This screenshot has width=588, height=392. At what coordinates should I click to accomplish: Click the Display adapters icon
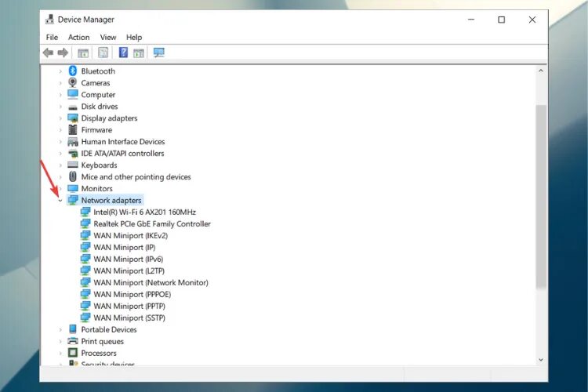tap(73, 118)
